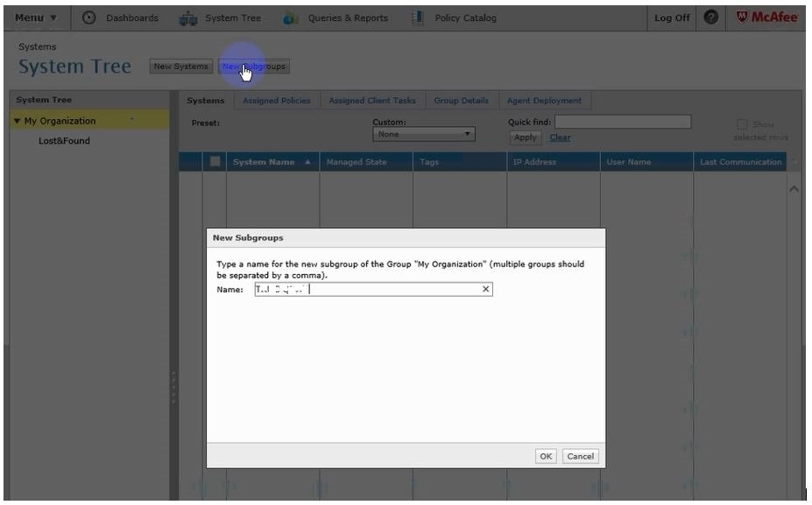Switch to the Agent Deployment tab
Viewport: 812px width, 505px height.
[544, 101]
